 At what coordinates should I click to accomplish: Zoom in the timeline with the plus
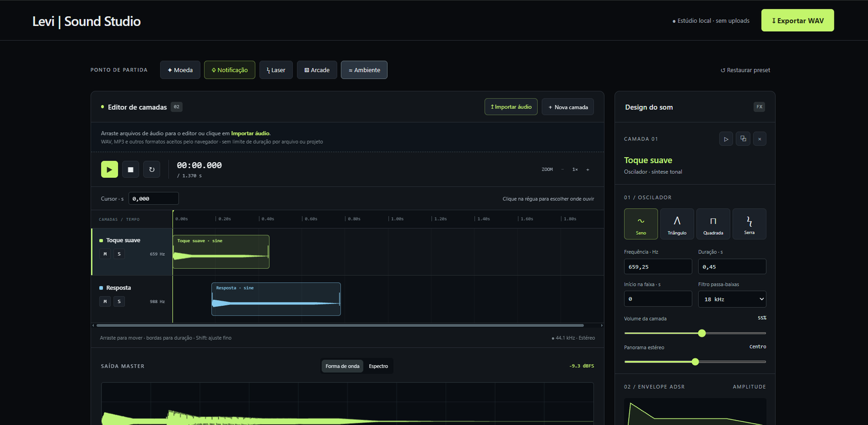coord(588,169)
